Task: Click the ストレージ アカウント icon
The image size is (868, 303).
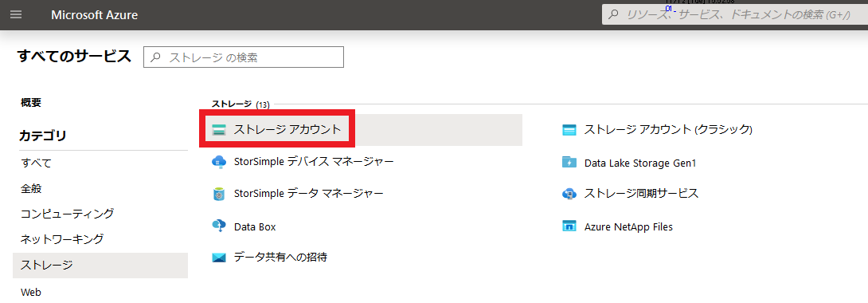Action: [220, 130]
